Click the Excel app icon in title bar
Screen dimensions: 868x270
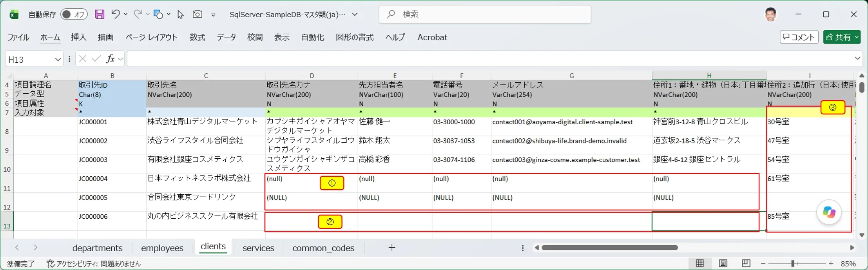coord(14,14)
